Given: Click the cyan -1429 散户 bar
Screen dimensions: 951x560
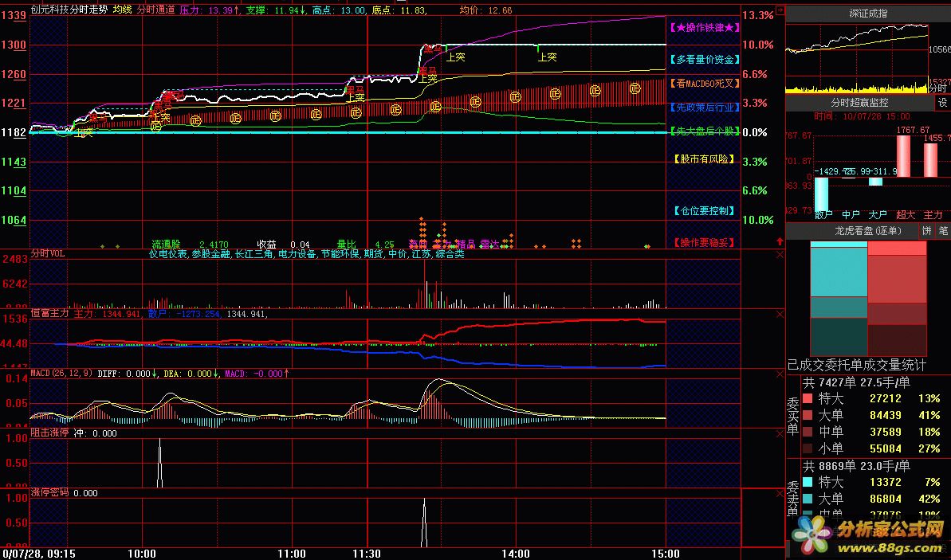Looking at the screenshot, I should click(821, 194).
